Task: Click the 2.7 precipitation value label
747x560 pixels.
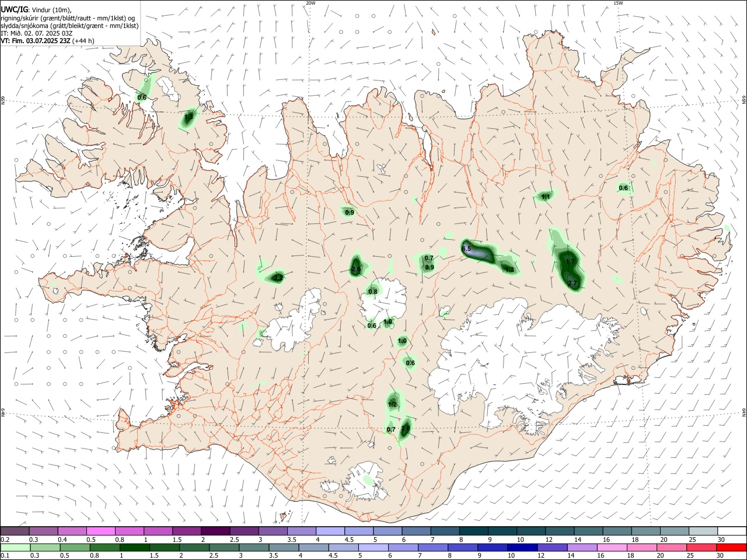Action: click(573, 283)
